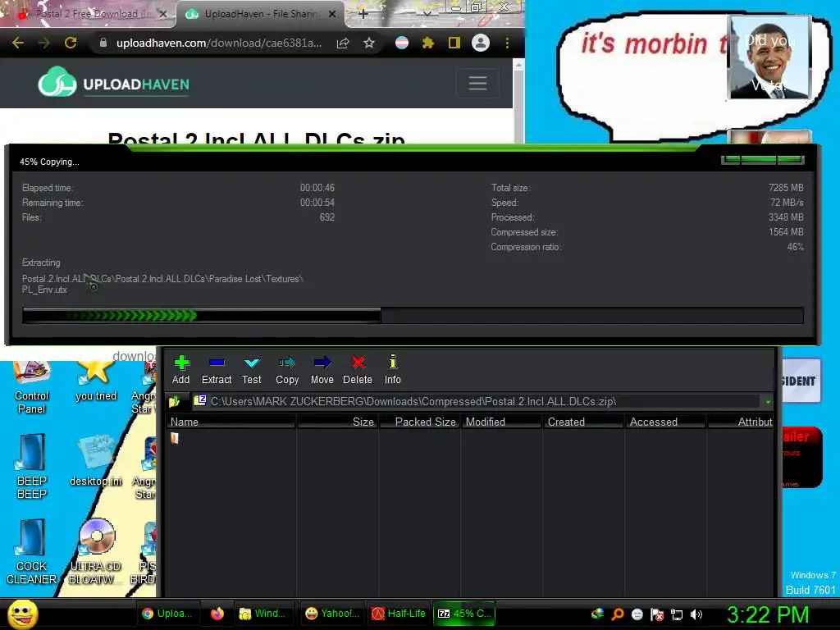Image resolution: width=840 pixels, height=630 pixels.
Task: Open a new Chrome tab
Action: pos(363,14)
